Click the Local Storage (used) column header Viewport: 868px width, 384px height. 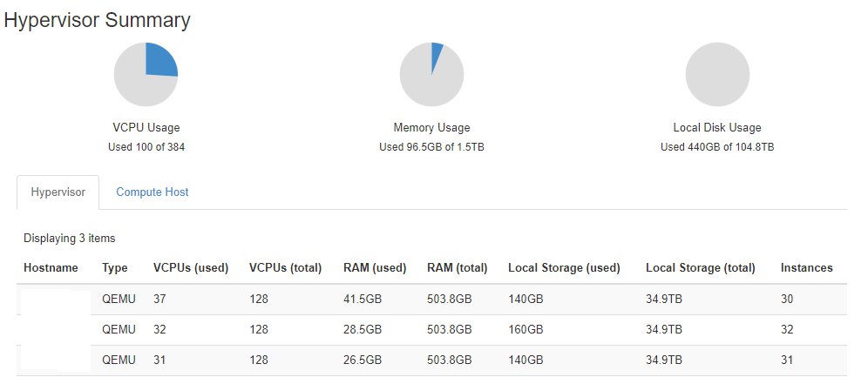[x=564, y=268]
